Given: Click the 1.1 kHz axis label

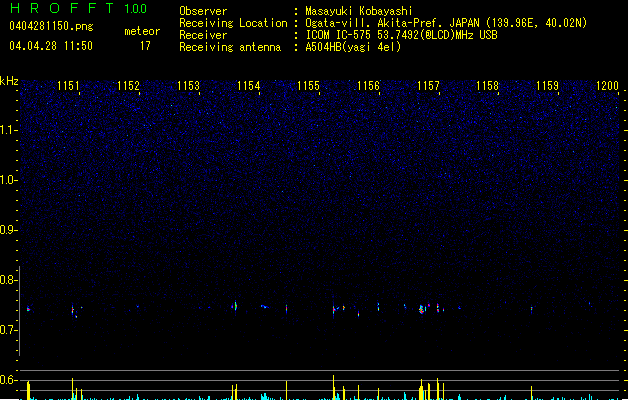Looking at the screenshot, I should coord(9,130).
